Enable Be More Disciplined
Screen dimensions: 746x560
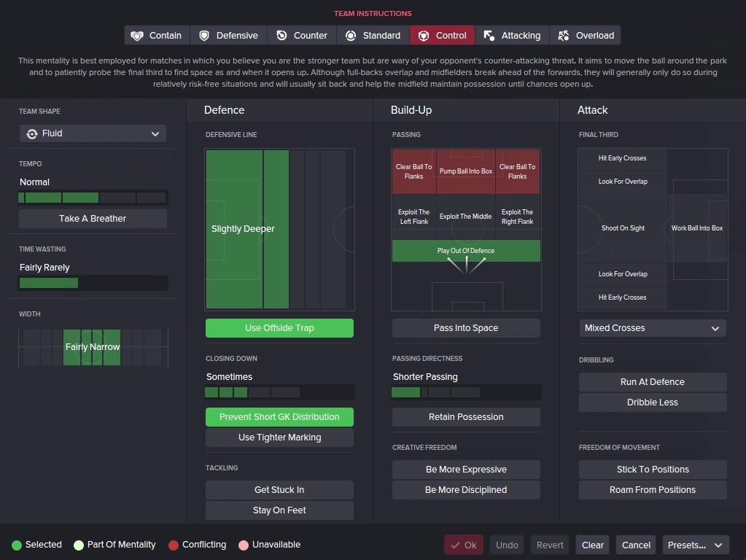[x=466, y=490]
